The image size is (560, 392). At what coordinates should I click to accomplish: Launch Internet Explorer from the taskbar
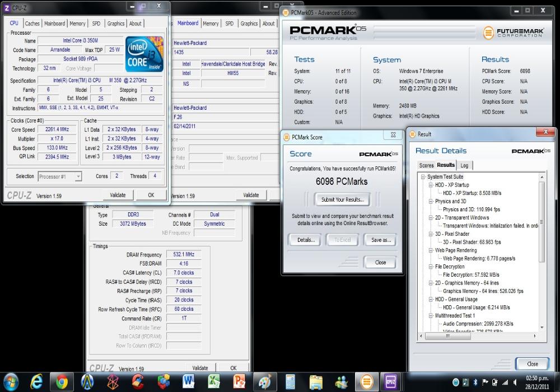(x=36, y=382)
